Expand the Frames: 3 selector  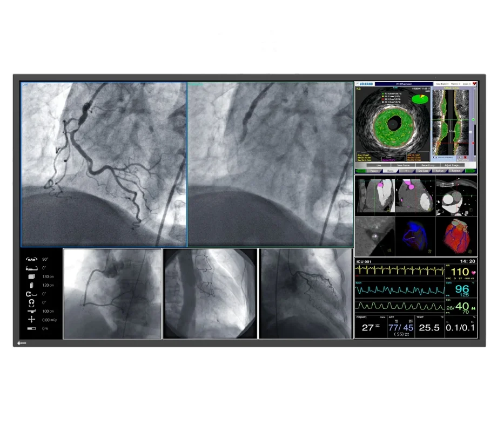click(x=455, y=84)
